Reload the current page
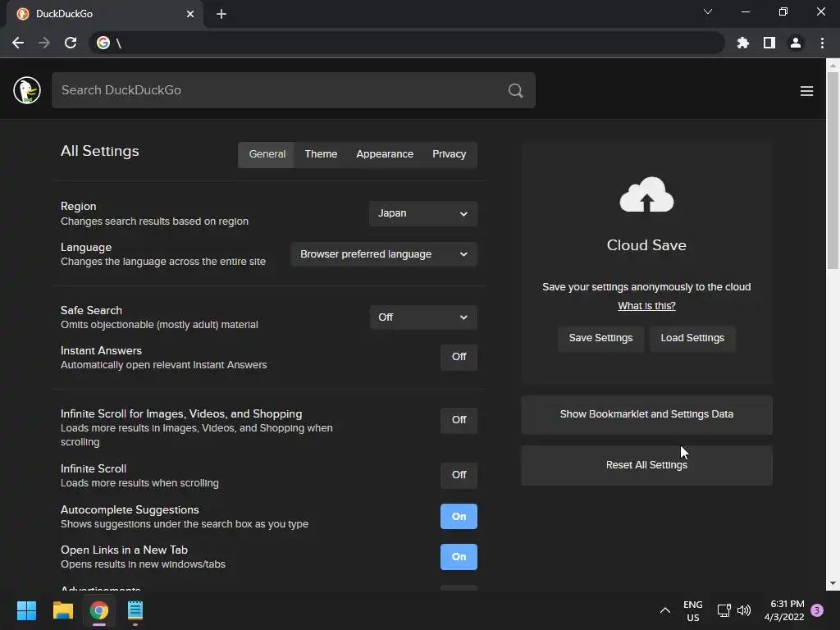840x630 pixels. point(71,43)
